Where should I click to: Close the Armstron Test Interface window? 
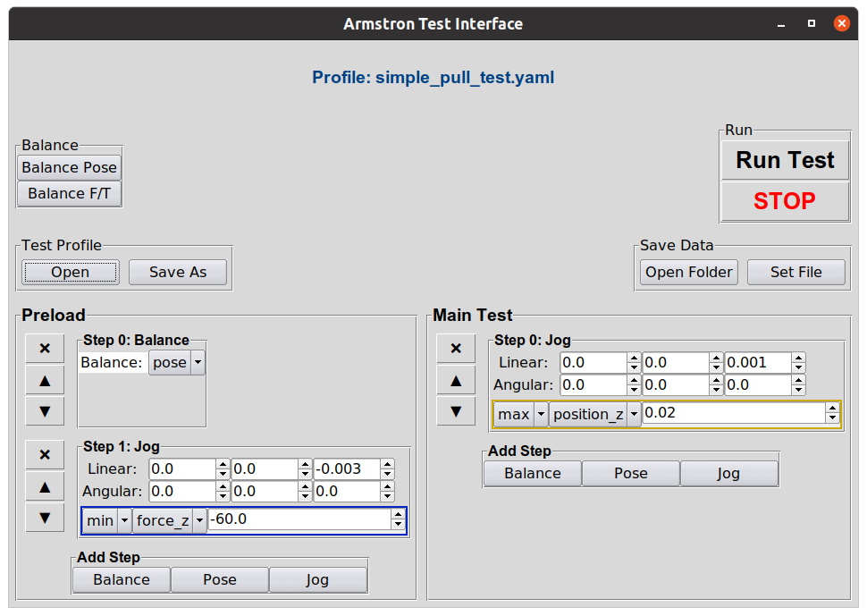pos(842,23)
